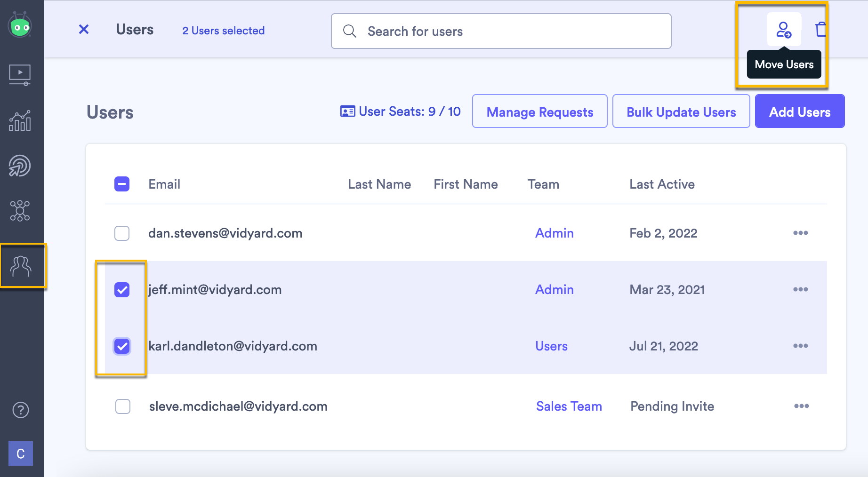
Task: Sort by the Email column header
Action: click(164, 184)
